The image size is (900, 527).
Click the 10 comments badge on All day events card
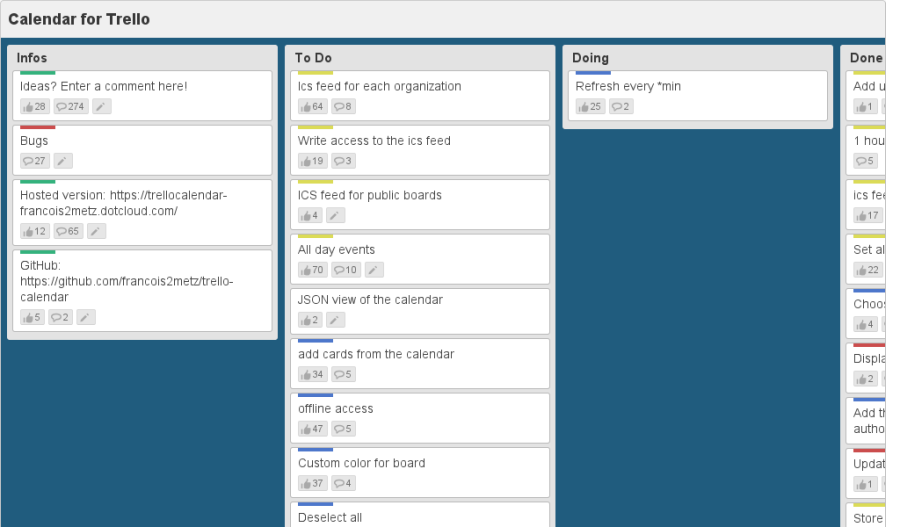click(346, 270)
